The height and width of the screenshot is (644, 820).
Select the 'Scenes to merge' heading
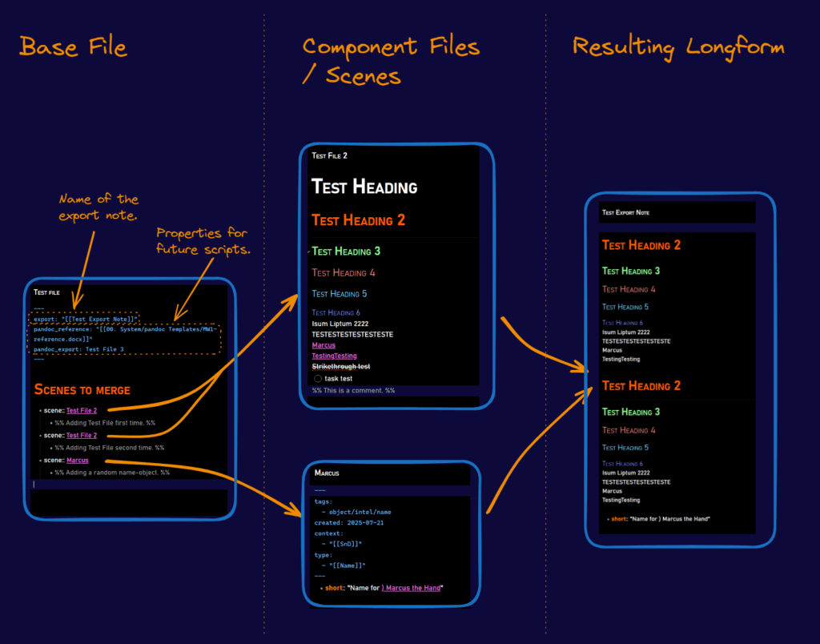tap(82, 389)
